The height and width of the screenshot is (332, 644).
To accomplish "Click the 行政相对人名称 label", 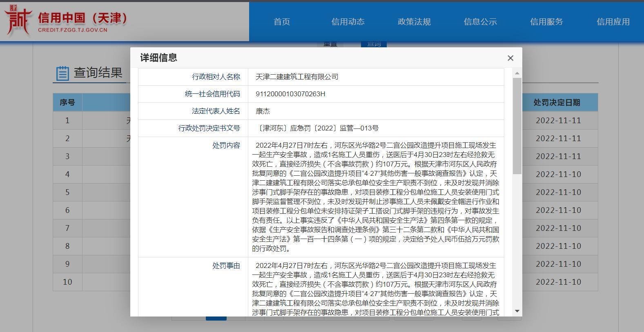I will click(216, 77).
